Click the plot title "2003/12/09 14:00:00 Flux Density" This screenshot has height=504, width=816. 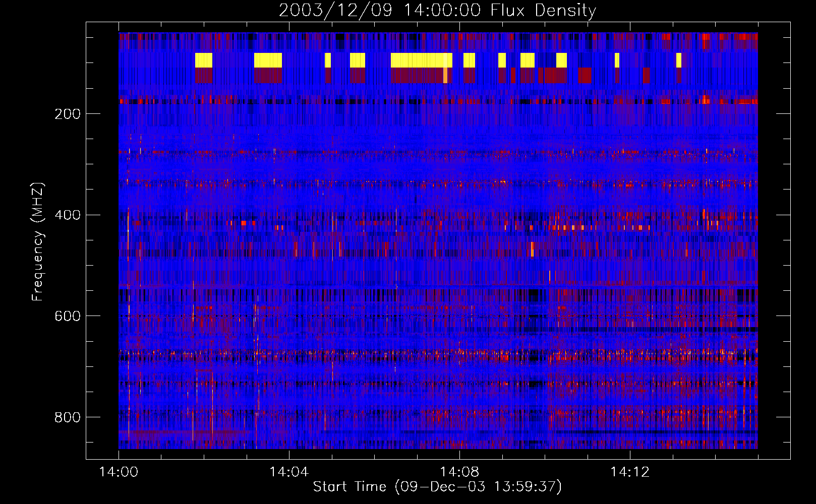coord(438,10)
